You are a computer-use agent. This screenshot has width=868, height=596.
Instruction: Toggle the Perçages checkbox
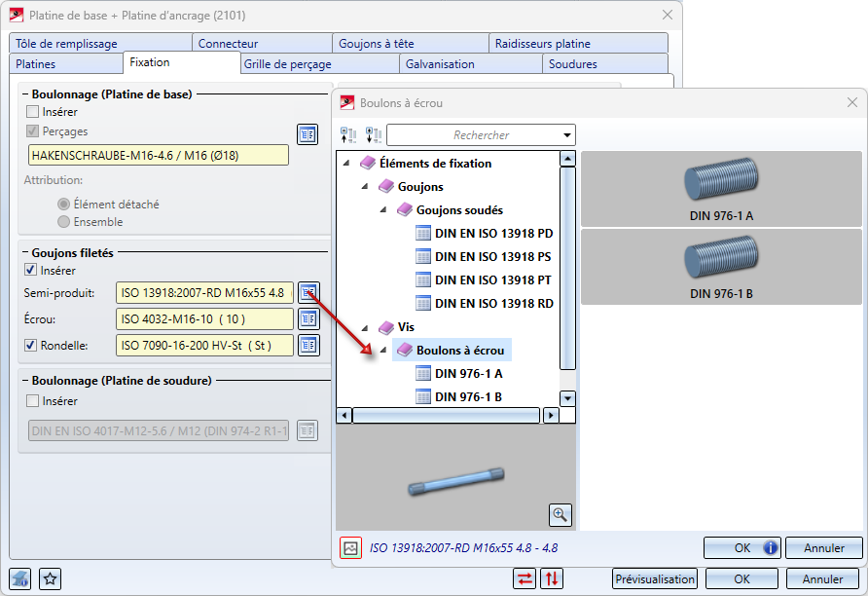click(33, 131)
